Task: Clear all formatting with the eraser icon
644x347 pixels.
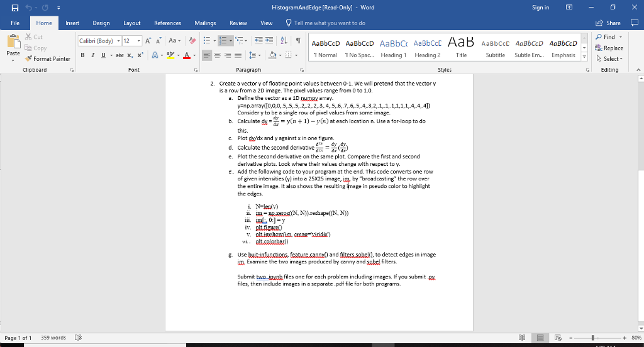Action: tap(192, 41)
